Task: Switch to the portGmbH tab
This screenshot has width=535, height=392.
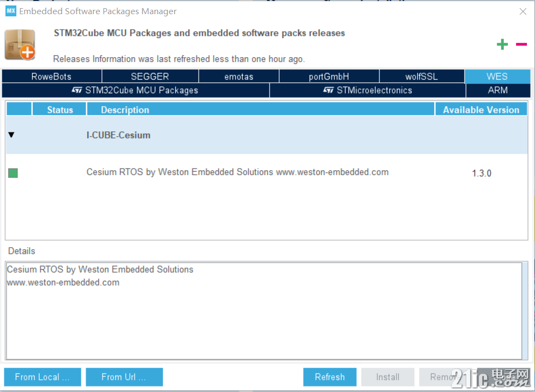Action: click(x=329, y=76)
